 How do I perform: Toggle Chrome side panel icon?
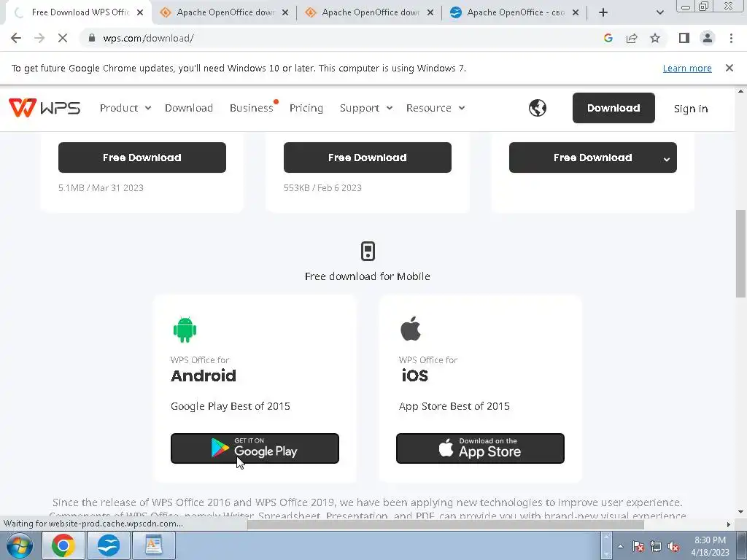pyautogui.click(x=684, y=38)
